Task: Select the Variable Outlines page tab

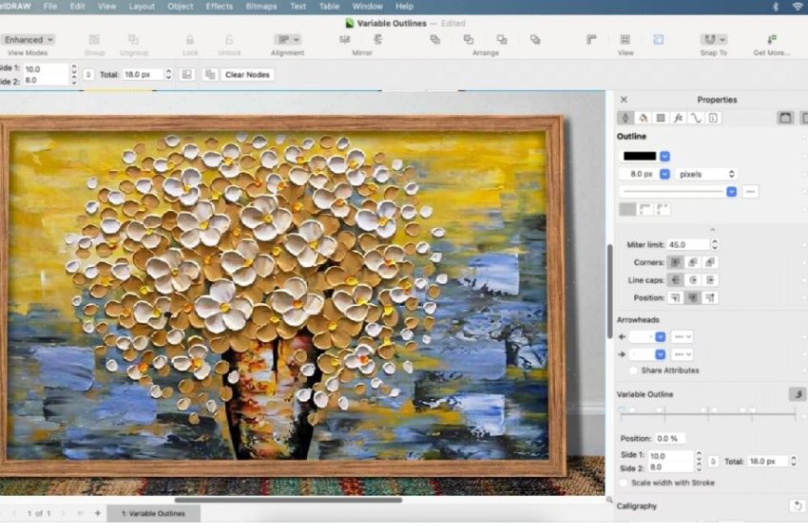Action: [154, 513]
